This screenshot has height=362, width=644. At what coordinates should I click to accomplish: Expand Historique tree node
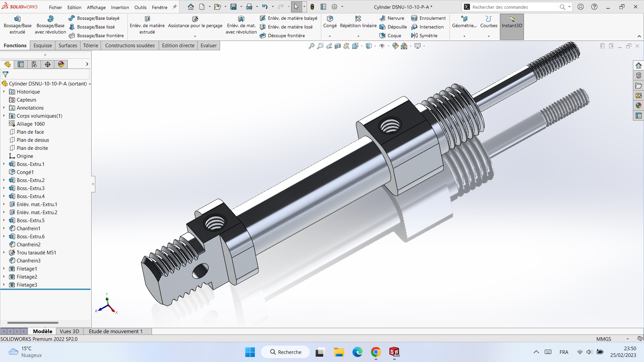pyautogui.click(x=4, y=92)
